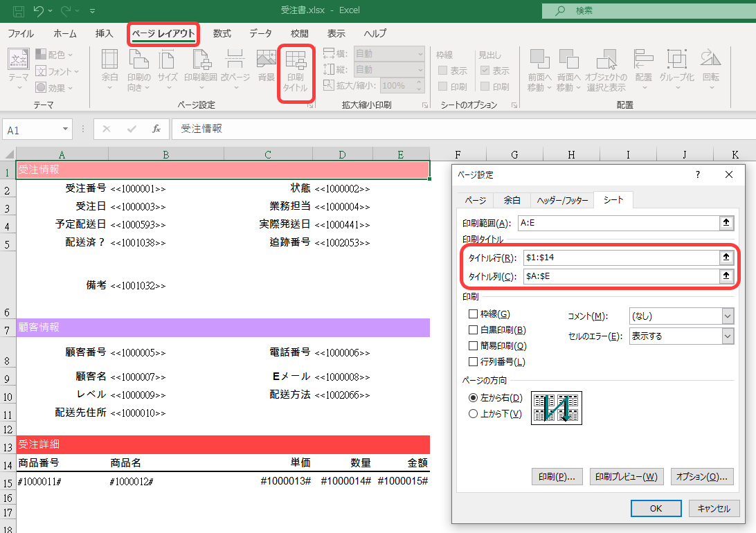The width and height of the screenshot is (756, 533).
Task: Click the Background (背景) icon
Action: pyautogui.click(x=266, y=67)
